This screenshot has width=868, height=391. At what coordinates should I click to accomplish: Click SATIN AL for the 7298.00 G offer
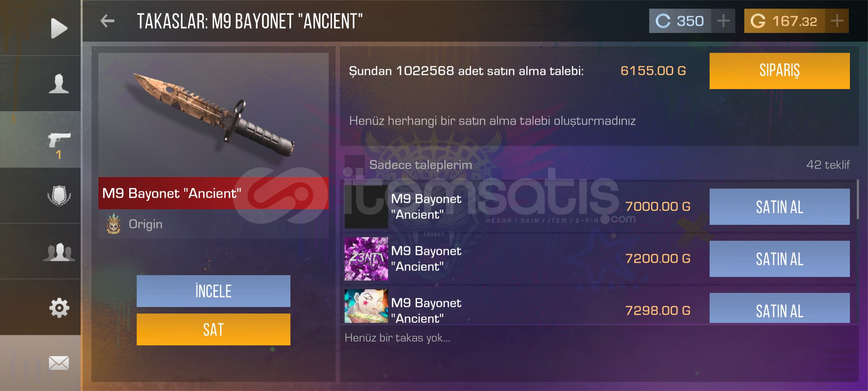(779, 308)
